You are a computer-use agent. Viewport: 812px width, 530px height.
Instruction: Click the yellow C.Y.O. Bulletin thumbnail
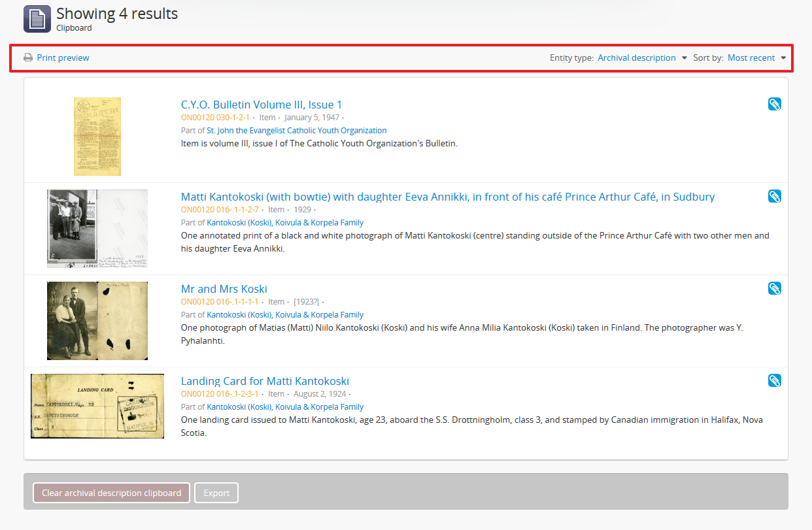(x=97, y=137)
